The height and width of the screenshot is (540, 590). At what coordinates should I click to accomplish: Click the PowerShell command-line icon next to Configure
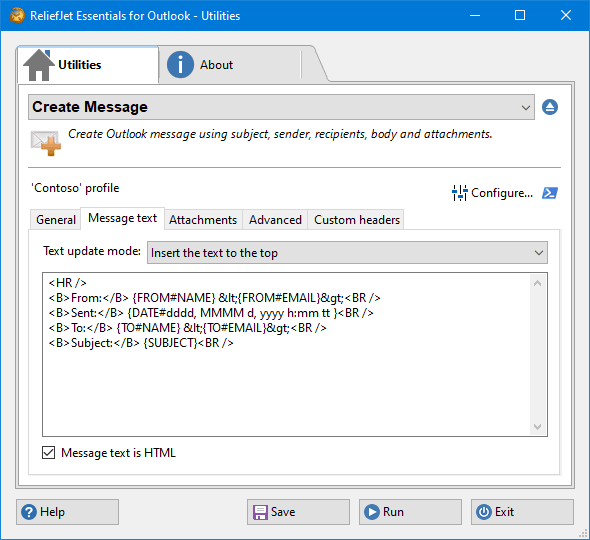(x=550, y=193)
